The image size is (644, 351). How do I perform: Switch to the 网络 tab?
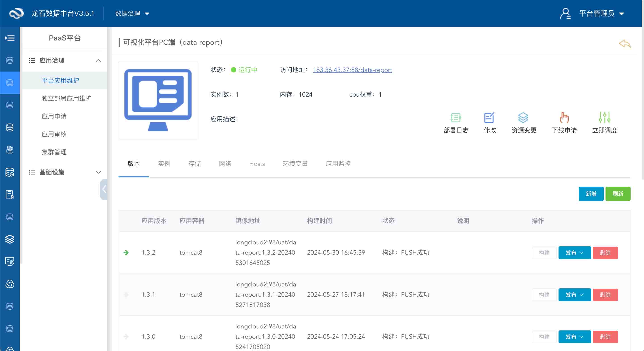point(225,164)
